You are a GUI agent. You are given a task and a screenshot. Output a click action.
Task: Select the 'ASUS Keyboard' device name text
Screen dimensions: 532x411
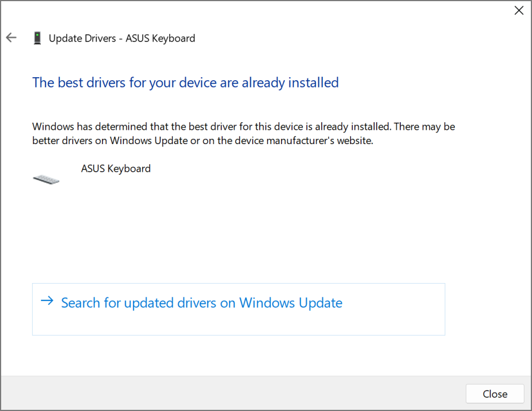point(116,168)
